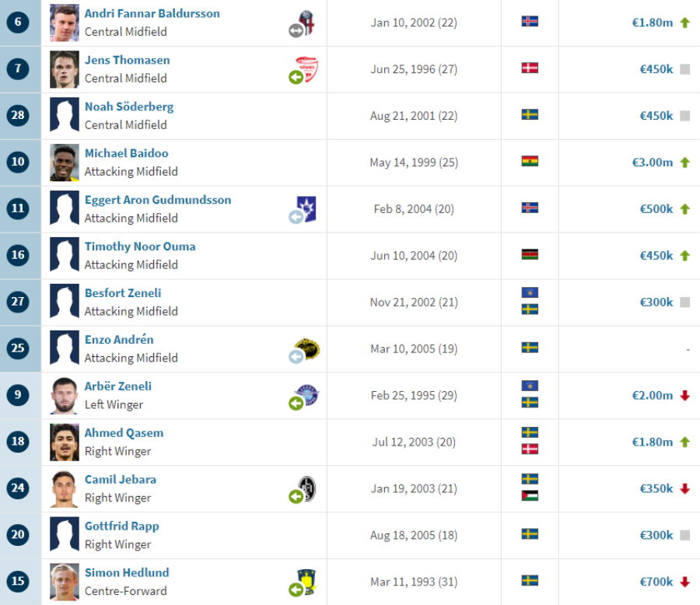
Task: Click the red club crest next to Jens Thomasen
Action: click(x=307, y=68)
